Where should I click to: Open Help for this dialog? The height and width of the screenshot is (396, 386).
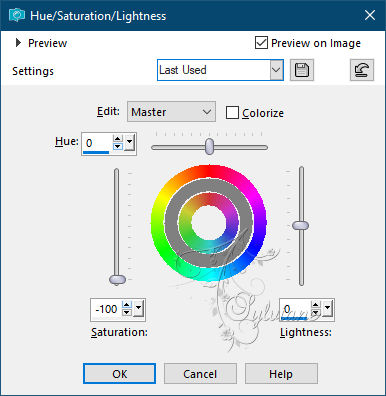click(x=281, y=374)
